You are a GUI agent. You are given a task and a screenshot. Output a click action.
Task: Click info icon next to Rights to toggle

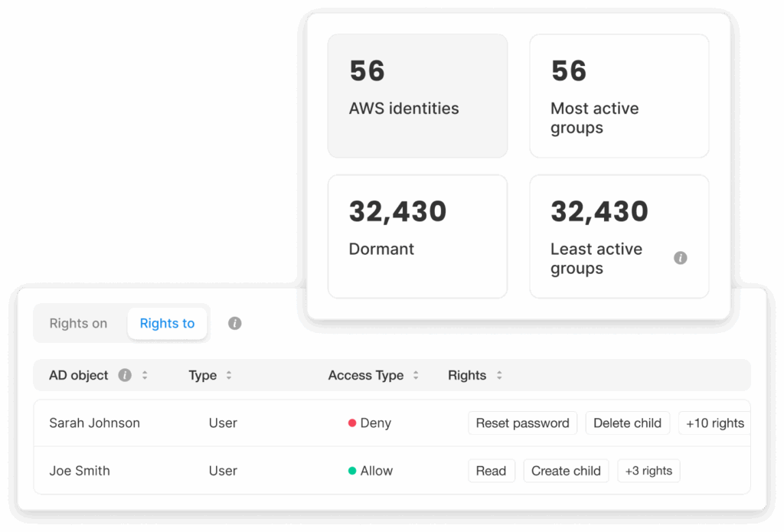(x=235, y=324)
